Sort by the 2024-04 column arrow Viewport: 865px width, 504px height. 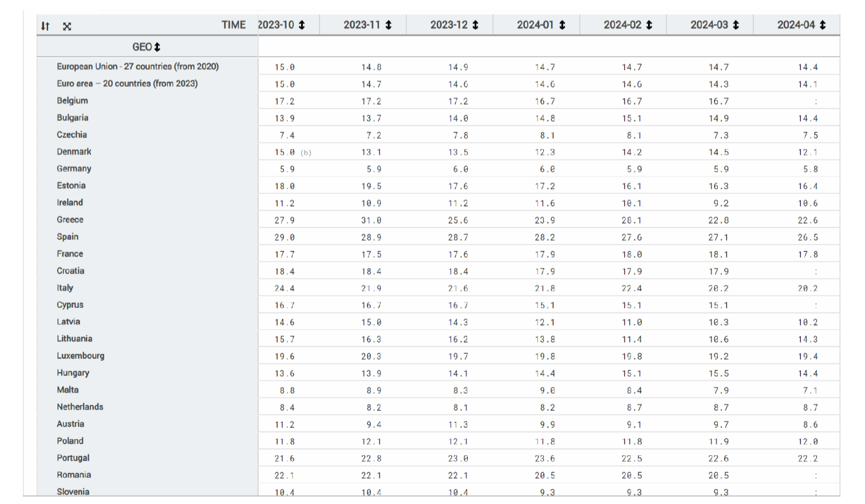click(823, 25)
